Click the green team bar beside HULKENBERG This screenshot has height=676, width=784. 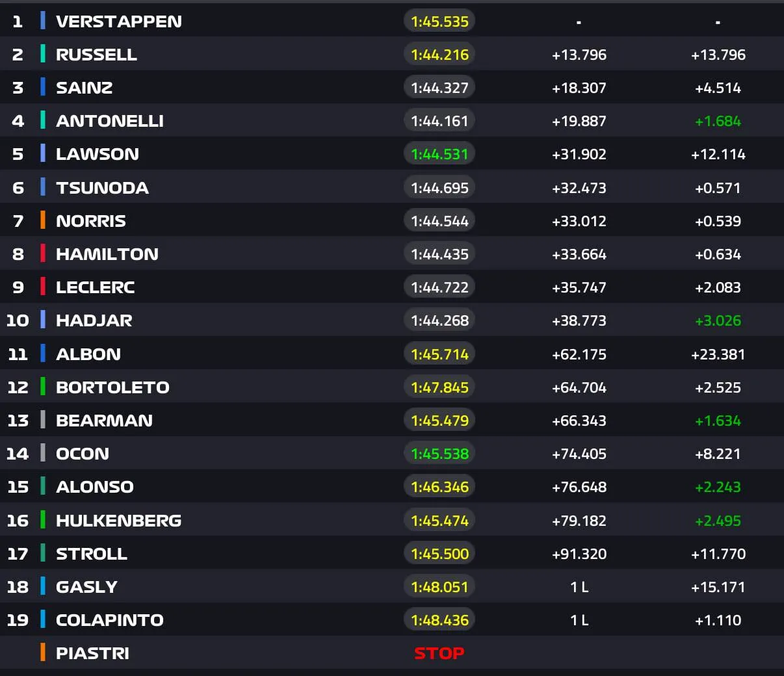coord(43,520)
